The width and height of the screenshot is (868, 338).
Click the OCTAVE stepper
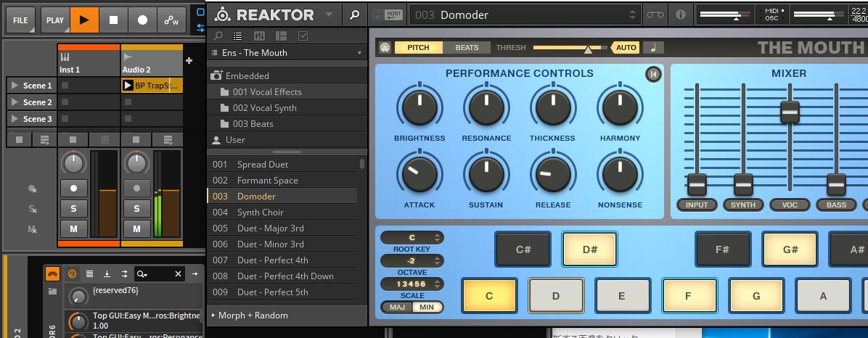click(412, 261)
